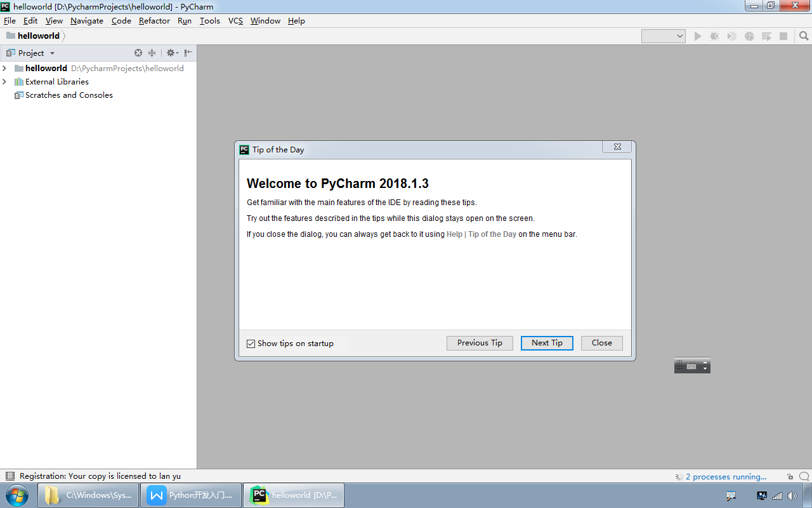Click the Collapse All icon in Project panel
Screen dimensions: 812x508
pyautogui.click(x=152, y=53)
